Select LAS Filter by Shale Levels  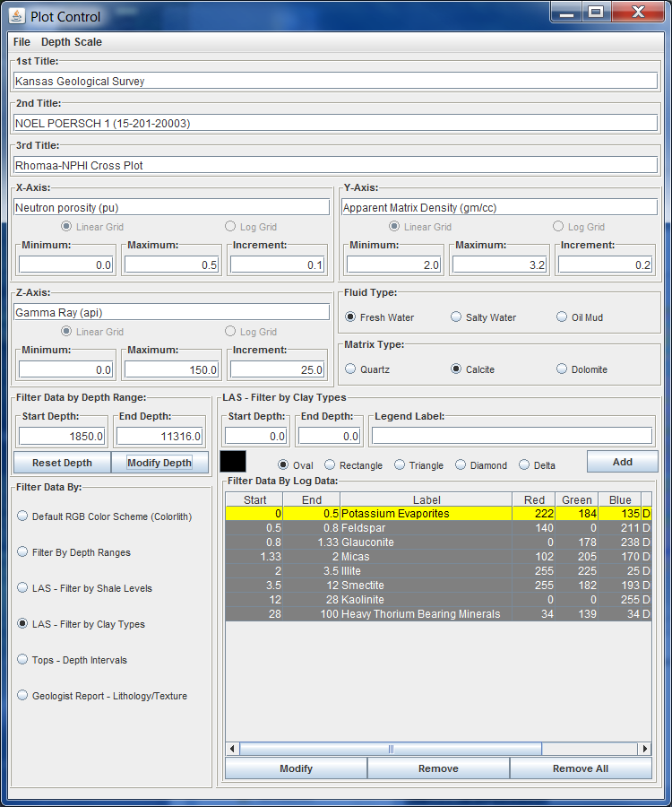[22, 587]
